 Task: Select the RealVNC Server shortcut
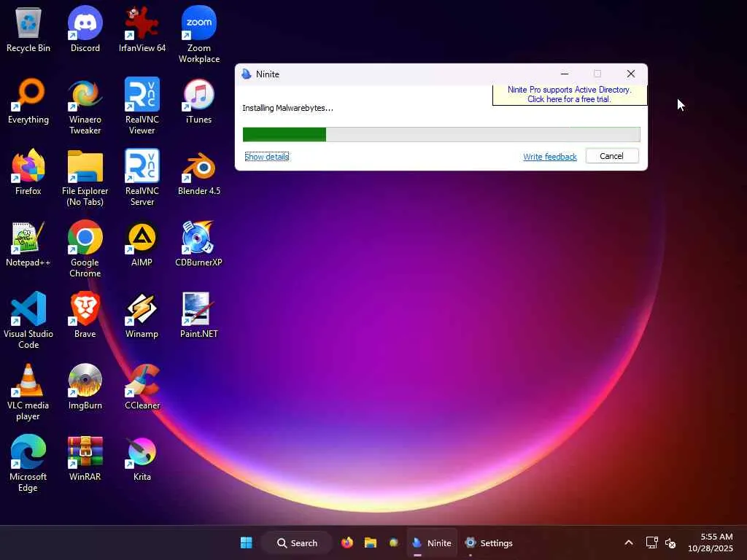[x=142, y=178]
